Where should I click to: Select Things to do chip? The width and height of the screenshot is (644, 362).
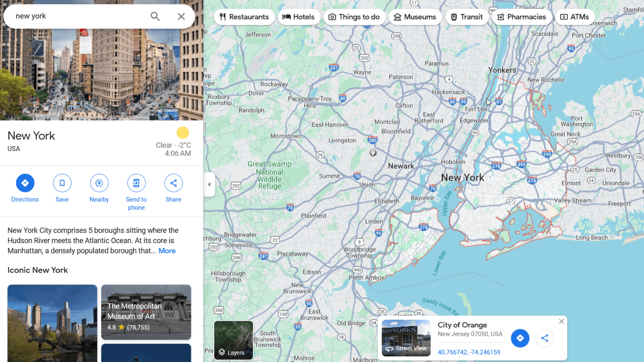tap(354, 17)
